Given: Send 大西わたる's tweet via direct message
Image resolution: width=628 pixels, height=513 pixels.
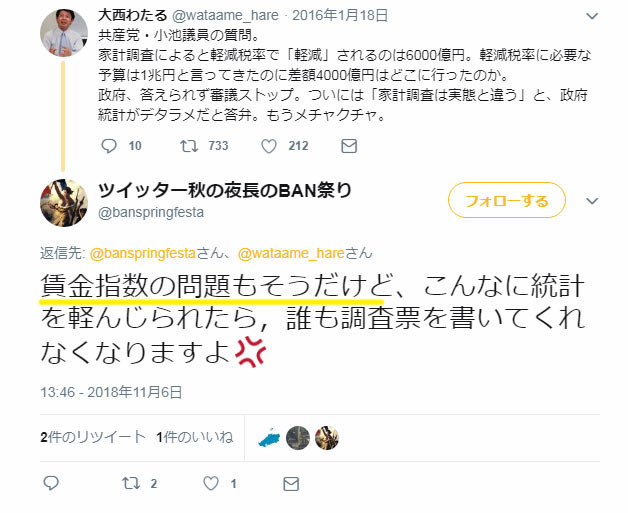Looking at the screenshot, I should 349,146.
